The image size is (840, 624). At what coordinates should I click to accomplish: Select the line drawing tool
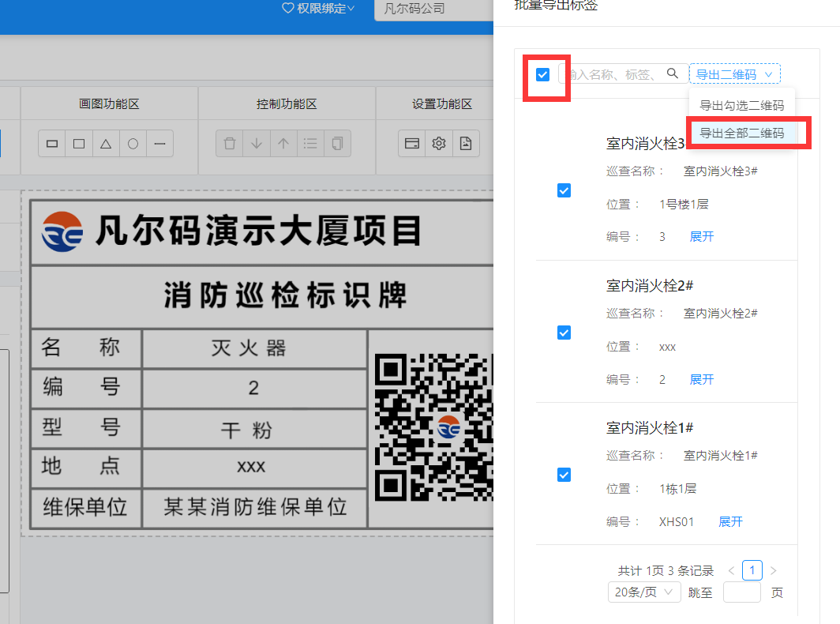pyautogui.click(x=159, y=144)
